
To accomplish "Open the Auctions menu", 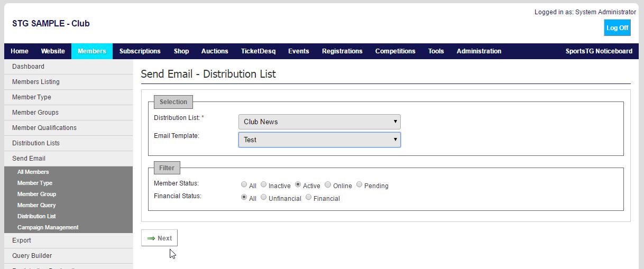I will [x=215, y=51].
